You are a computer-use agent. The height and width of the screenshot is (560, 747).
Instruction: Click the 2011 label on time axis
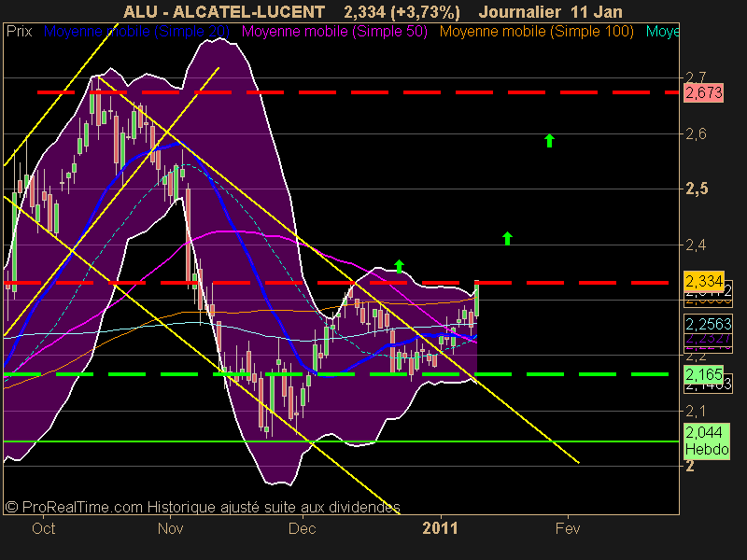pos(440,528)
